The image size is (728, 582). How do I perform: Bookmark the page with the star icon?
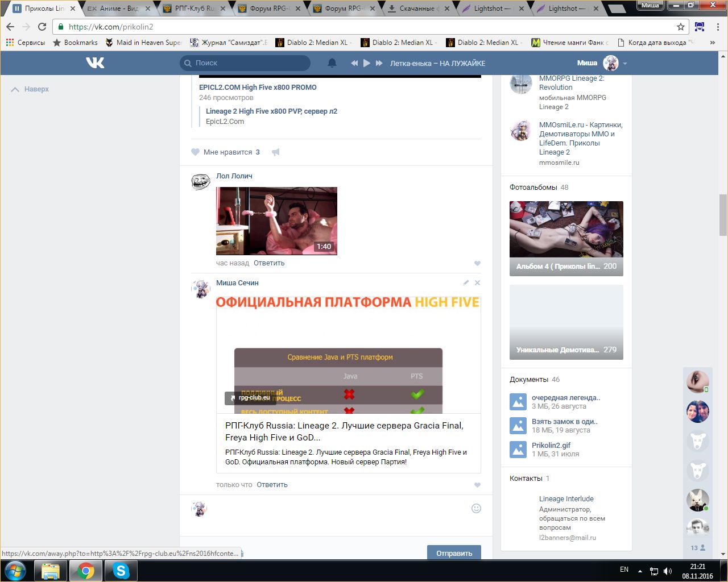[681, 27]
